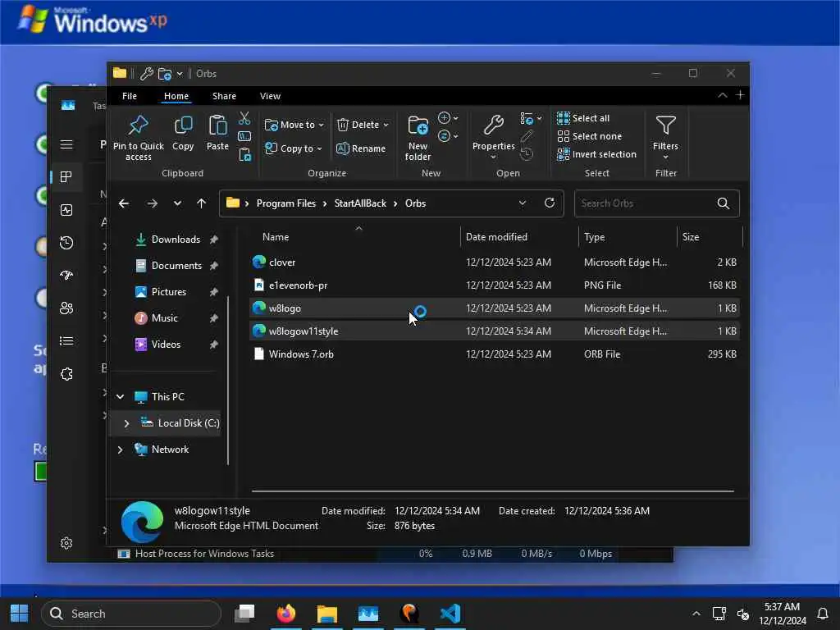840x630 pixels.
Task: Select the e1evenorb-pr PNG file
Action: 495,285
